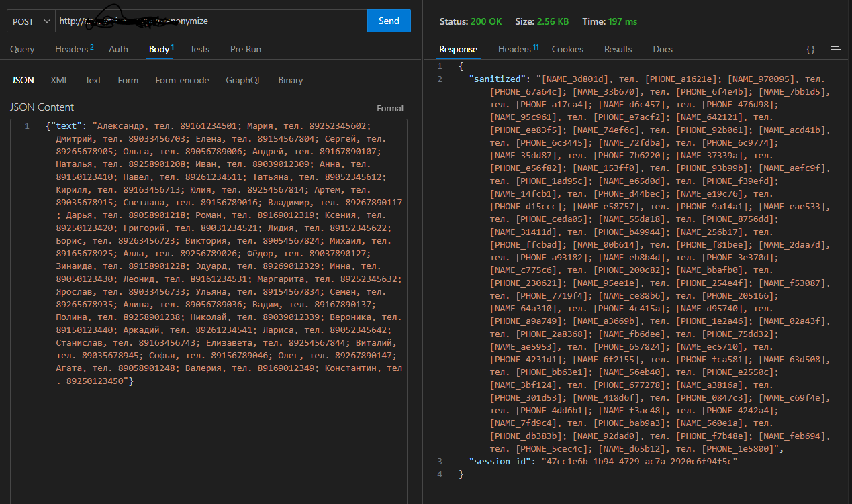Switch to Form-encode body type
852x504 pixels.
pos(182,80)
